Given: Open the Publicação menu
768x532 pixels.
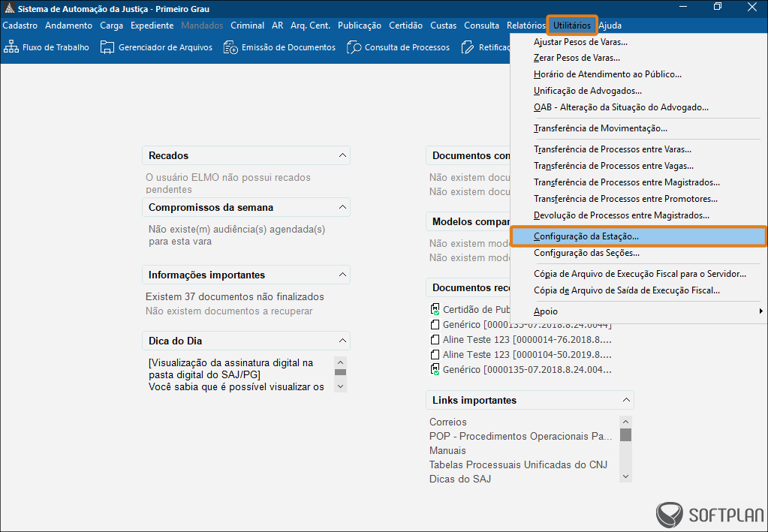Looking at the screenshot, I should click(x=360, y=26).
